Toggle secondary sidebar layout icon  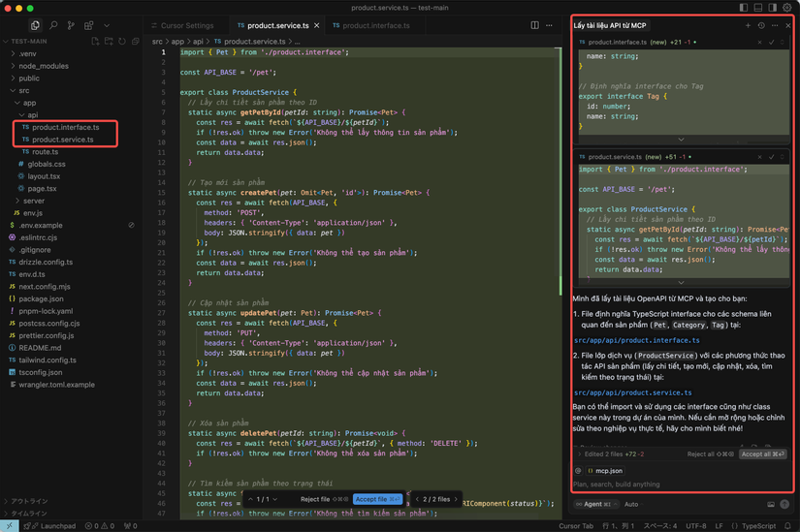point(773,8)
